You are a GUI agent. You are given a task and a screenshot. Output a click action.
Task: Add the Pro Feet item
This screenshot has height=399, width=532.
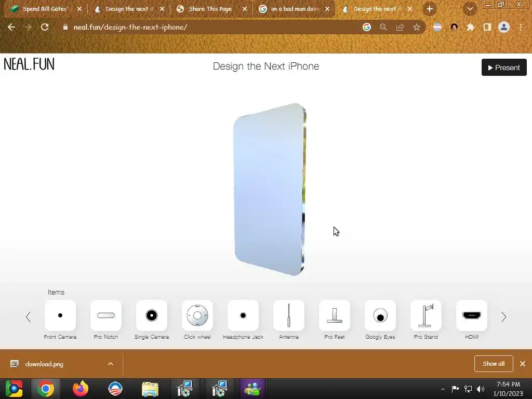click(335, 315)
